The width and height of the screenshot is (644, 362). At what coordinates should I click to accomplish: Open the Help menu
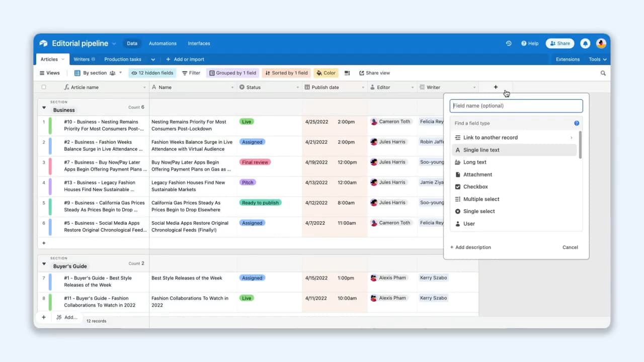pyautogui.click(x=530, y=43)
